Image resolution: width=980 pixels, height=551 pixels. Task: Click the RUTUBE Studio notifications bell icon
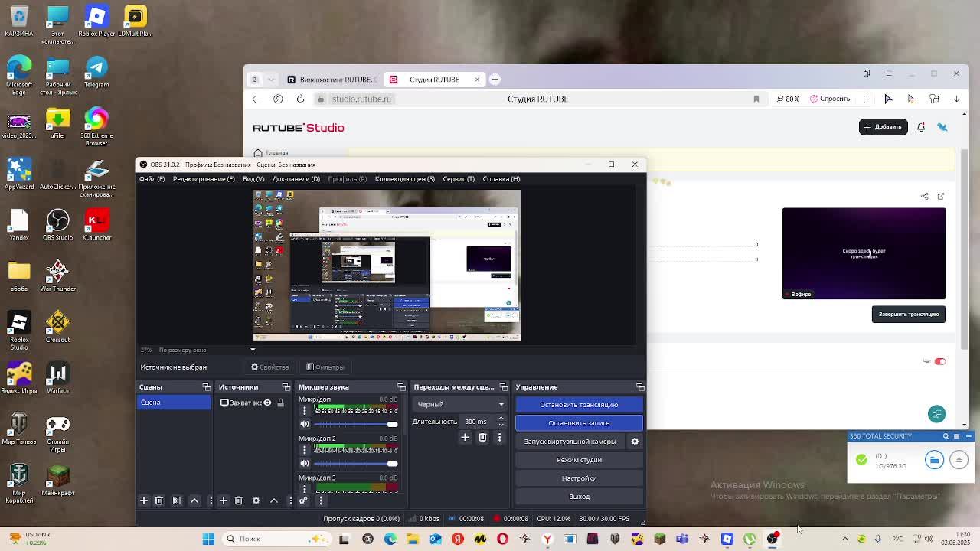point(921,127)
